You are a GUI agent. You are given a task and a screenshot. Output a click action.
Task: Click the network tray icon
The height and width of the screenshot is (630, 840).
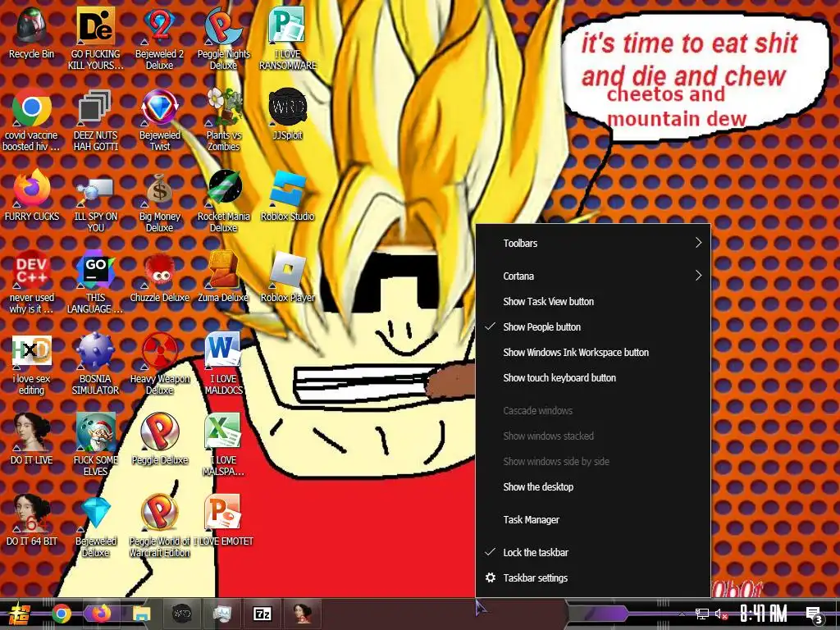click(x=702, y=614)
